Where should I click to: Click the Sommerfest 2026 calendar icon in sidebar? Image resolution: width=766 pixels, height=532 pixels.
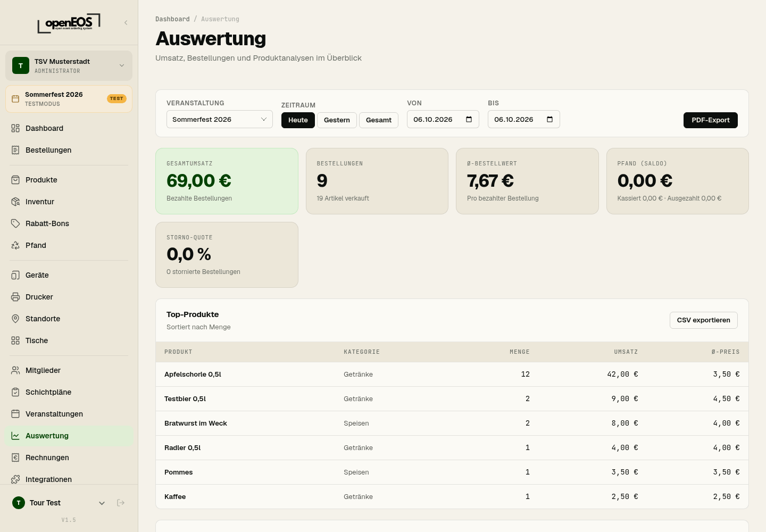click(x=15, y=99)
